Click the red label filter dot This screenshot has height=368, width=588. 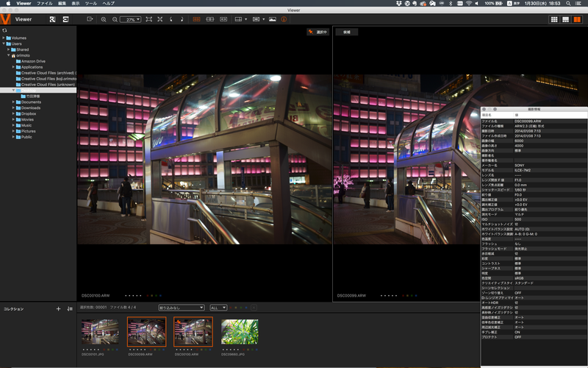click(x=231, y=308)
